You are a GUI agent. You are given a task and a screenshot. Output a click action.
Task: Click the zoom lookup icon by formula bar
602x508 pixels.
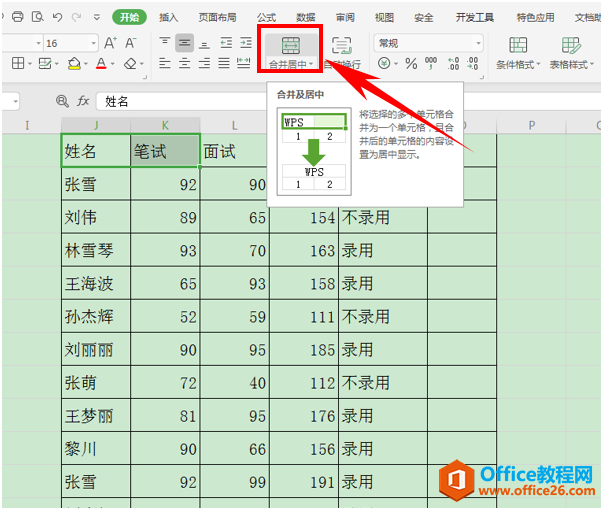(62, 101)
